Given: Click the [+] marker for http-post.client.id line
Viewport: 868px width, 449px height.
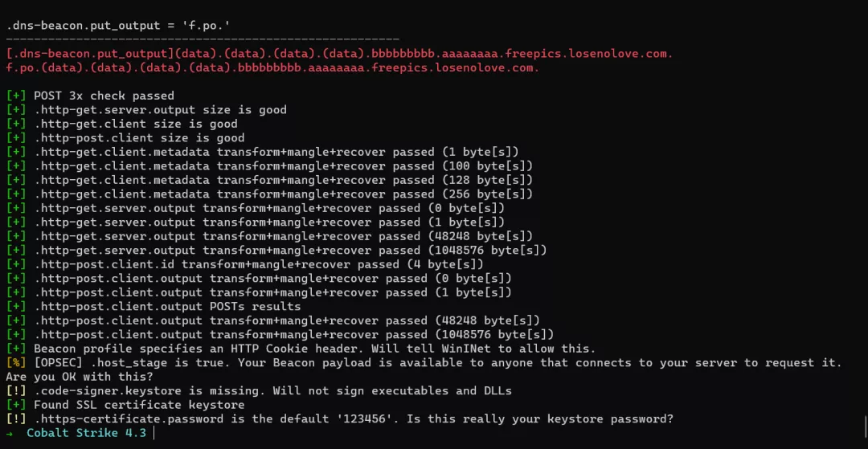Looking at the screenshot, I should 16,264.
